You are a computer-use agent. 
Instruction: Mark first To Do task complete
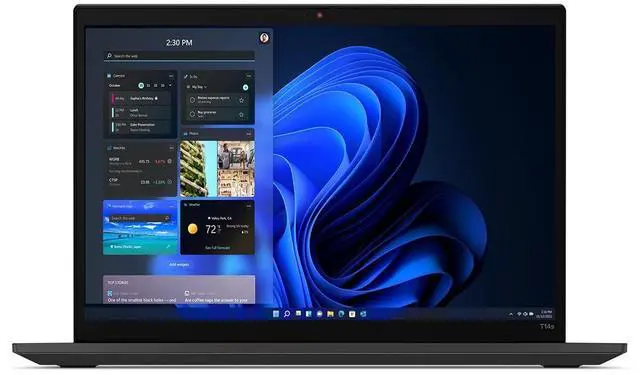pos(192,100)
